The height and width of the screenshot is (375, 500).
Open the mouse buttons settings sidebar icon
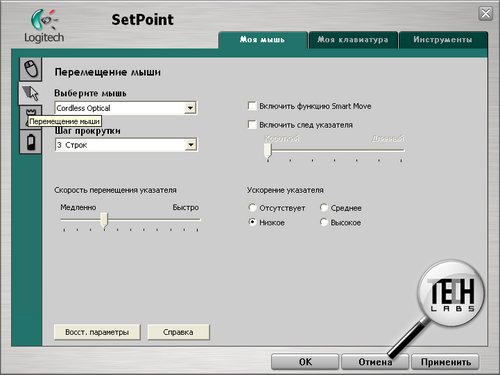31,69
